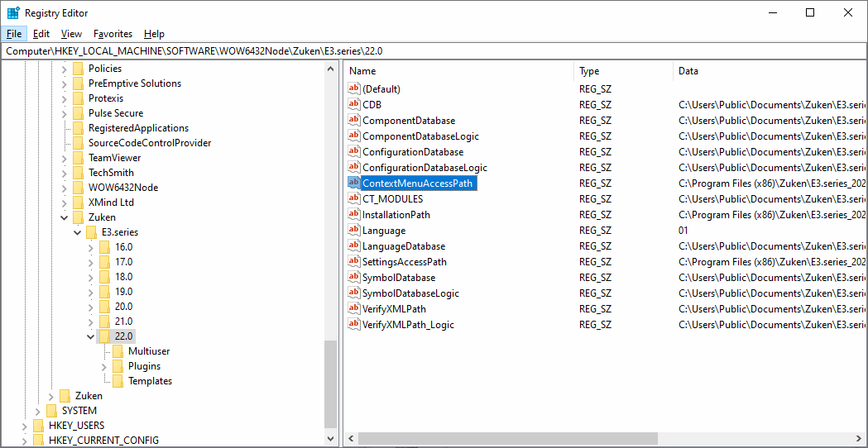Select the 20.0 key
The height and width of the screenshot is (448, 868).
pos(124,307)
